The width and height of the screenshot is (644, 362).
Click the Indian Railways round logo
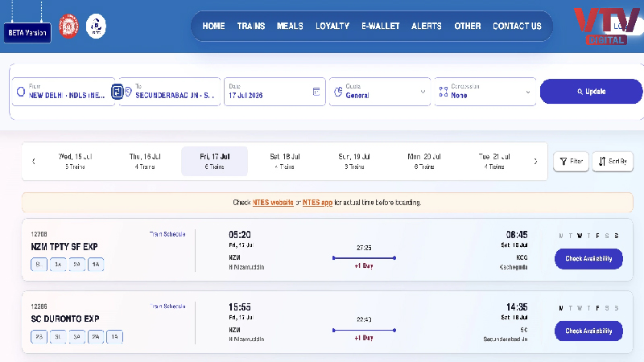coord(68,26)
